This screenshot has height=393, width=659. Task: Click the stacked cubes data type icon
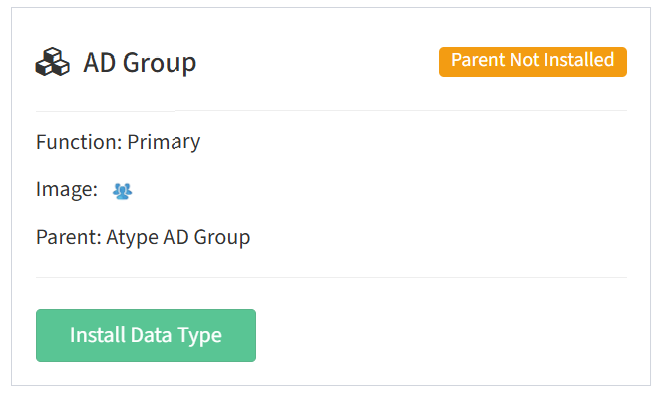pyautogui.click(x=53, y=62)
